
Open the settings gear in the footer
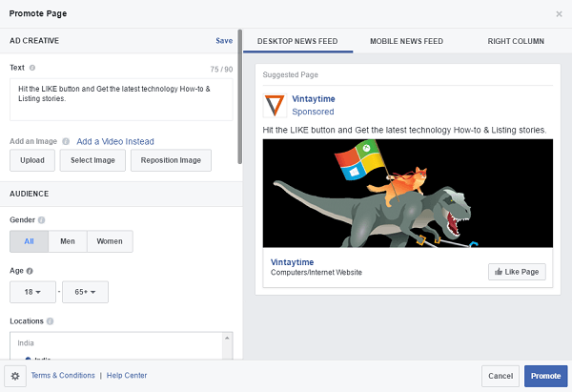(14, 376)
